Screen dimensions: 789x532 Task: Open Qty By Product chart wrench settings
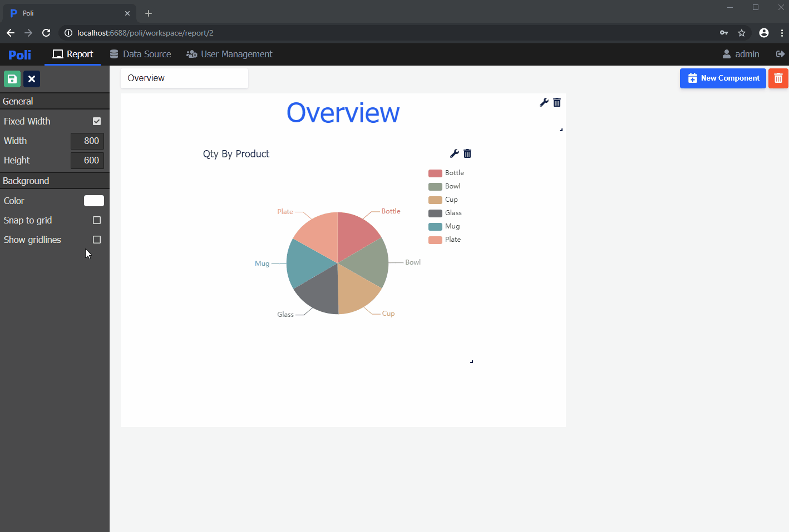(x=455, y=153)
